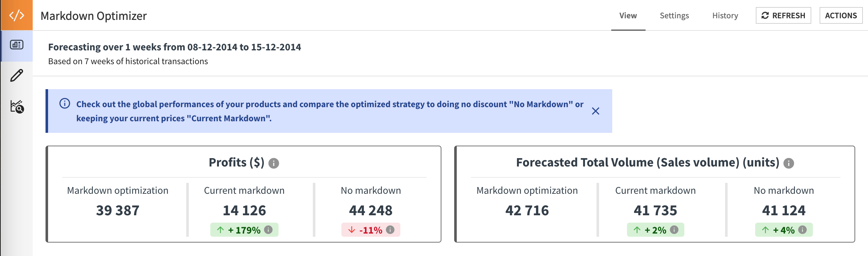Viewport: 868px width, 256px height.
Task: Click the circular refresh arrows icon
Action: (765, 15)
